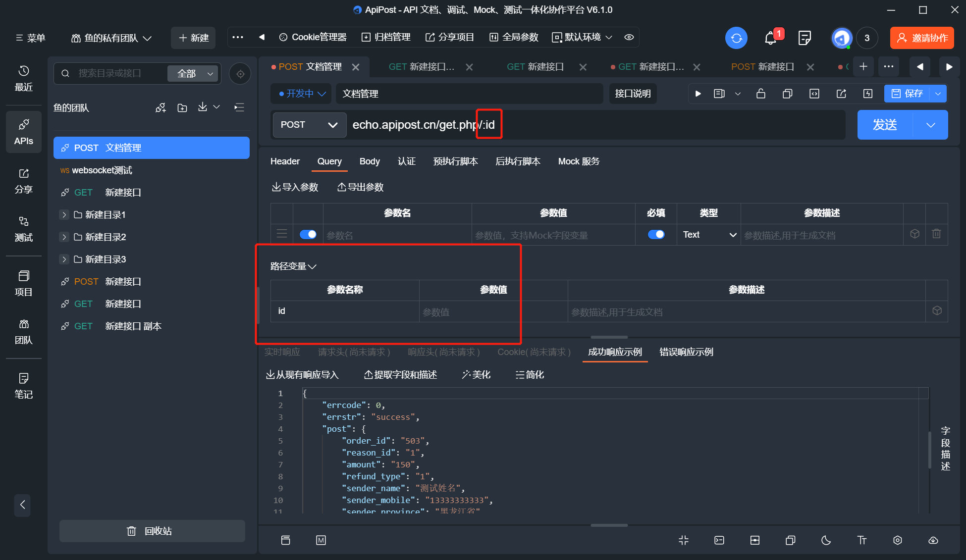Viewport: 966px width, 560px height.
Task: Open the Text type dropdown
Action: [x=709, y=235]
